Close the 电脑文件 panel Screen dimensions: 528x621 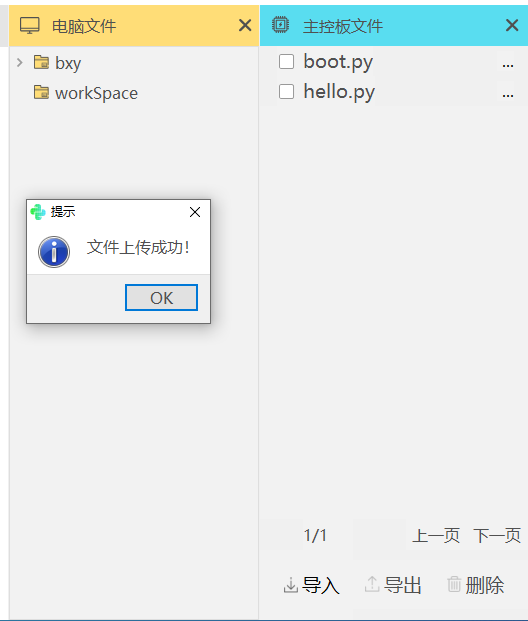[x=245, y=25]
